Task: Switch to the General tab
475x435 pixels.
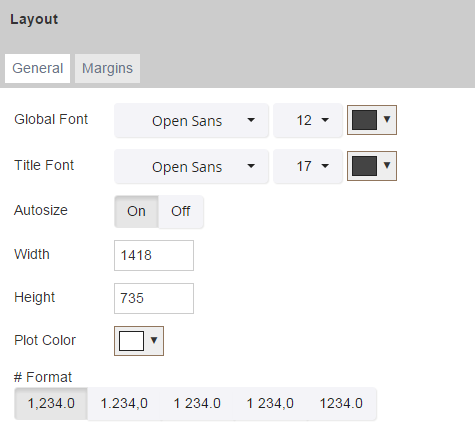Action: tap(37, 68)
